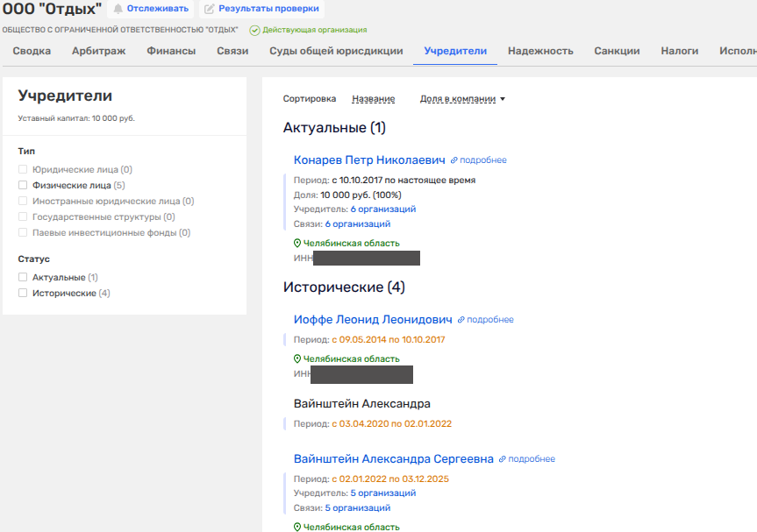Toggle Физические лица checkbox
The width and height of the screenshot is (757, 532).
pos(23,185)
